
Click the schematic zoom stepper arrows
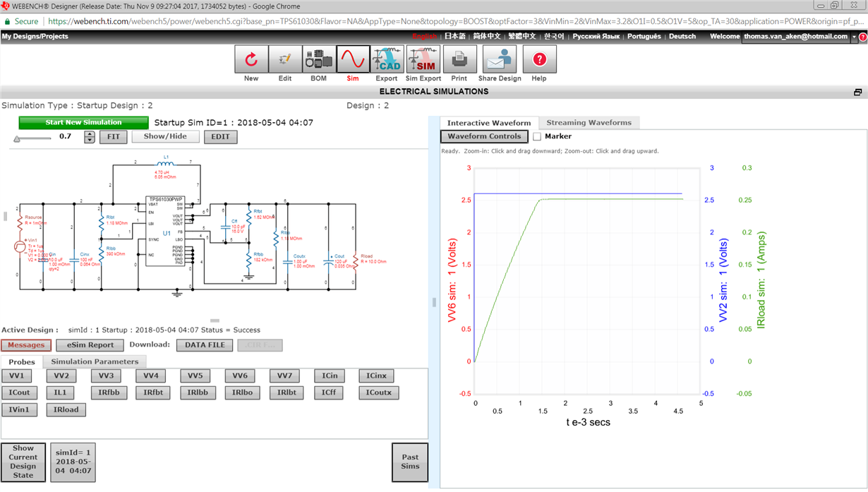tap(90, 137)
